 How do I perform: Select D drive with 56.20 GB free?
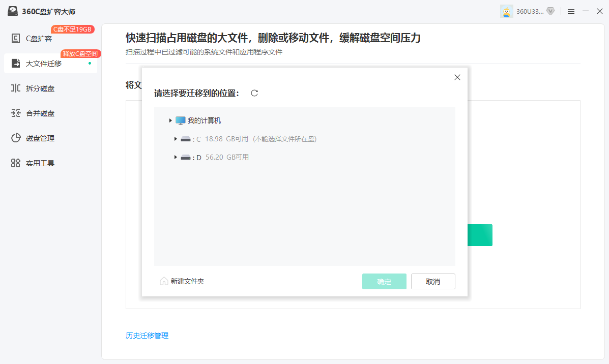pos(215,157)
